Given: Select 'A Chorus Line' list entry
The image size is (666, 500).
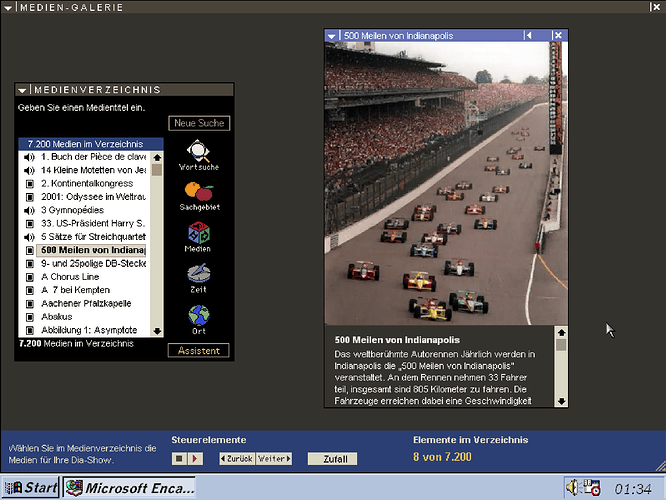Looking at the screenshot, I should point(70,277).
